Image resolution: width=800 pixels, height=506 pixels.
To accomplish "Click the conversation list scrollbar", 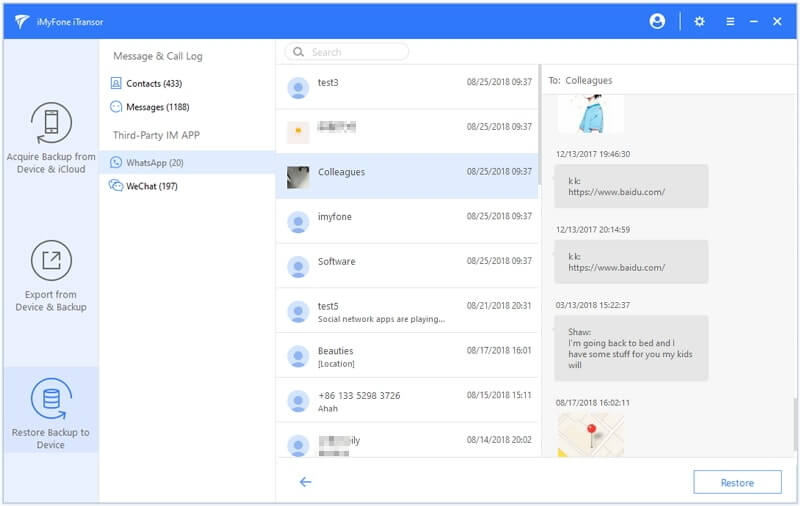I will pos(539,124).
